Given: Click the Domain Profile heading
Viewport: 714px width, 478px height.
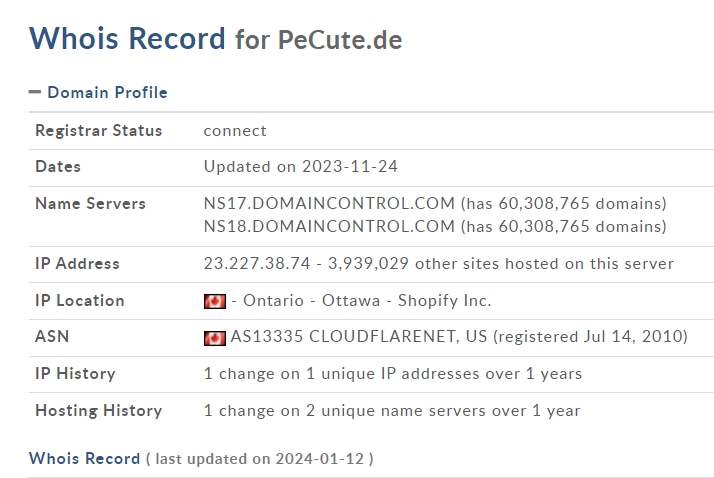Looking at the screenshot, I should 107,92.
